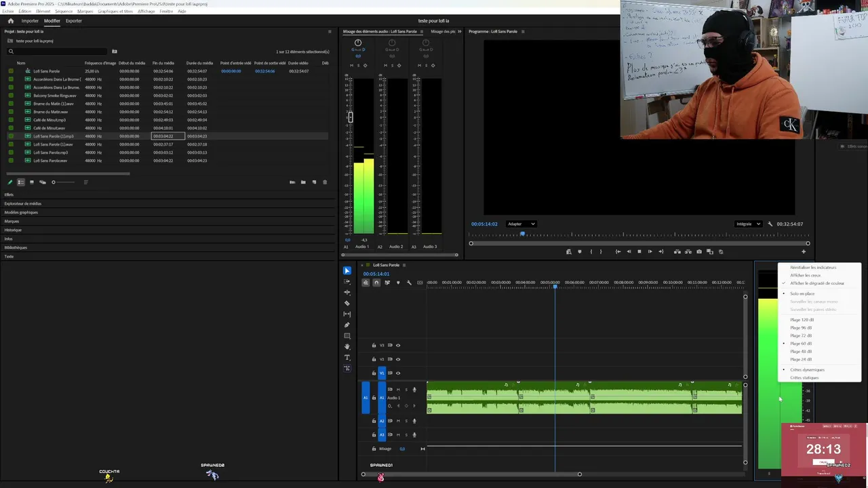This screenshot has width=868, height=488.
Task: Click the Lift button in Program Monitor
Action: point(677,251)
